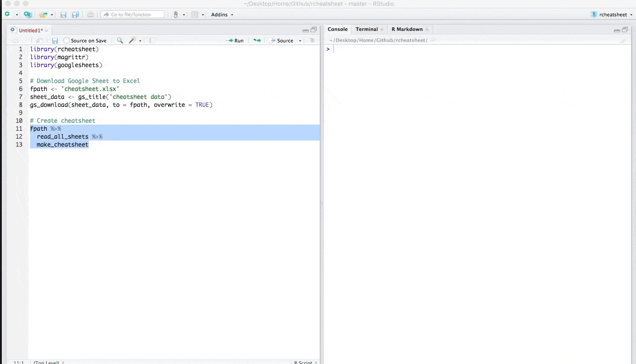Re-run the previous code region icon
The width and height of the screenshot is (636, 364).
(x=257, y=41)
